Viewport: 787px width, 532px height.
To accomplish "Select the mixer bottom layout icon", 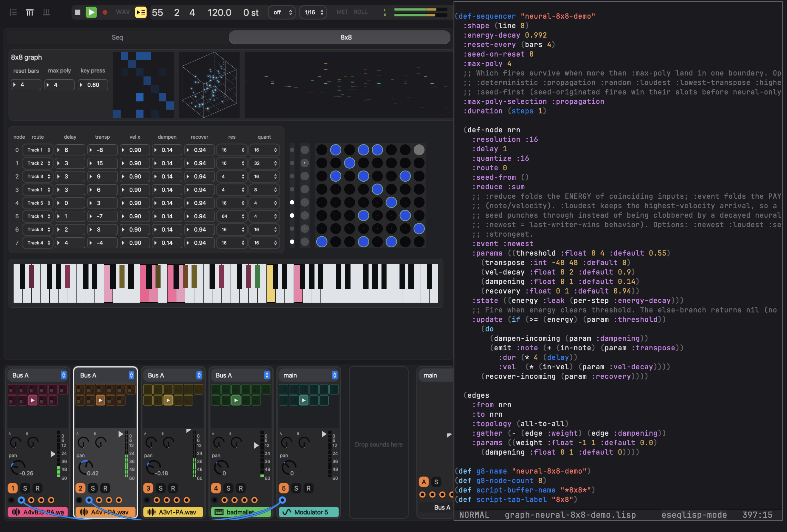I will coord(46,13).
